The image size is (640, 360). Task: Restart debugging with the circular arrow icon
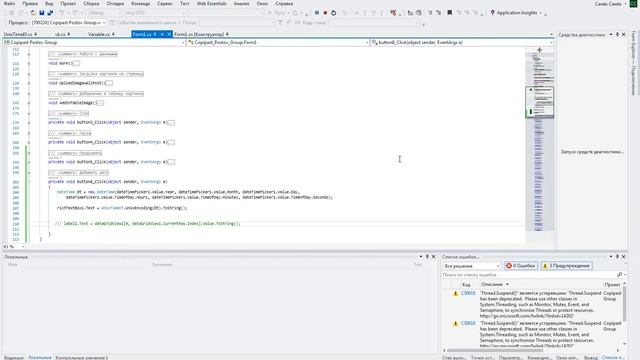(333, 13)
